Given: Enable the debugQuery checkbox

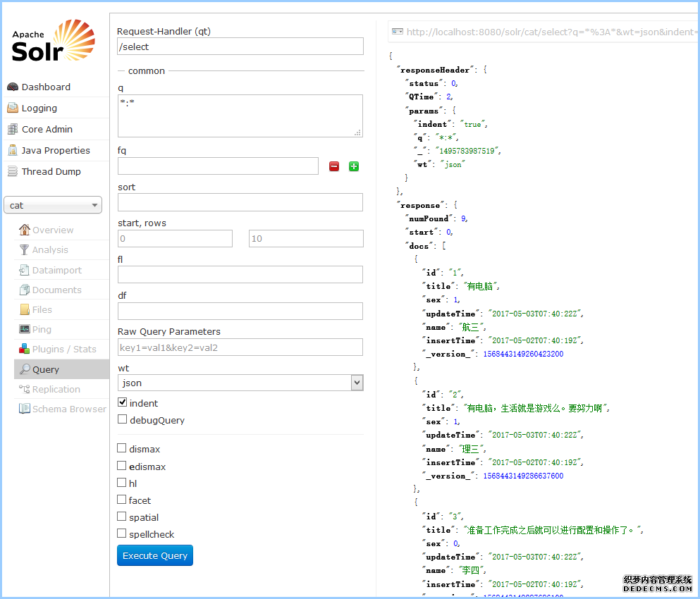Looking at the screenshot, I should 123,420.
